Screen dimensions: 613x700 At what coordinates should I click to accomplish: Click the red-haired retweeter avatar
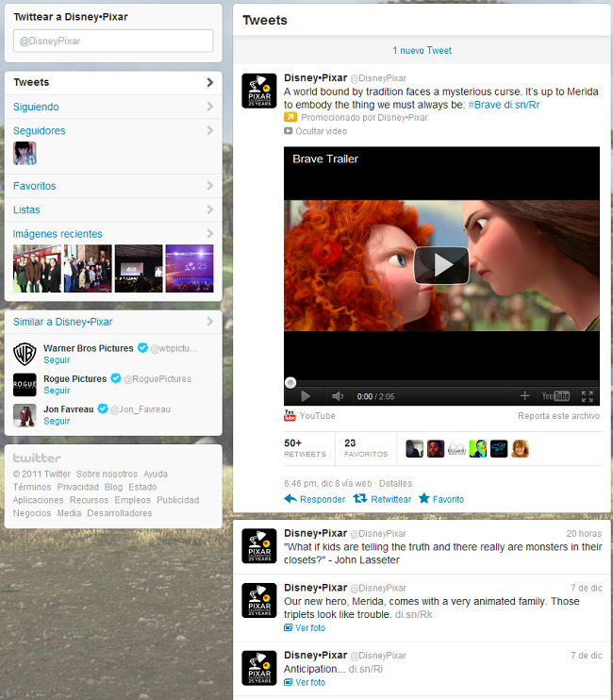[521, 449]
